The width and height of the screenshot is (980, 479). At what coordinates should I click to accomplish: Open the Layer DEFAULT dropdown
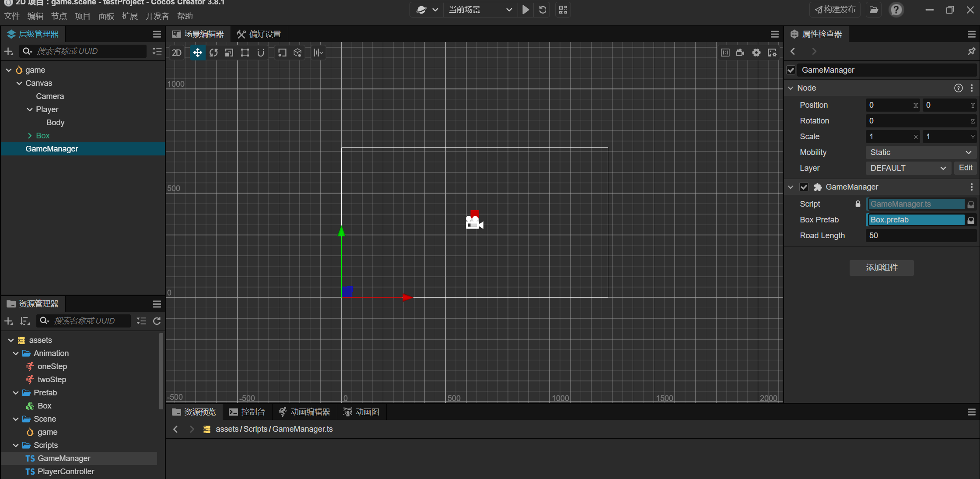(x=908, y=168)
